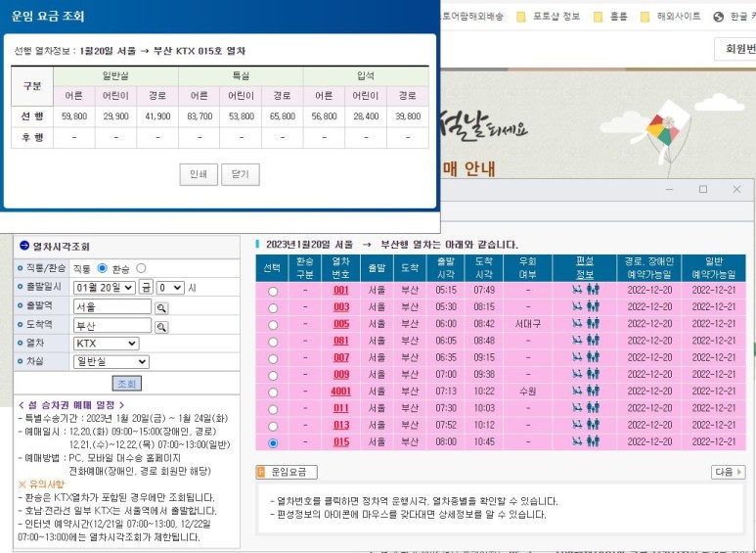Image resolution: width=756 pixels, height=553 pixels.
Task: Click the 일반실 어른 fare 59,800
Action: coord(74,116)
